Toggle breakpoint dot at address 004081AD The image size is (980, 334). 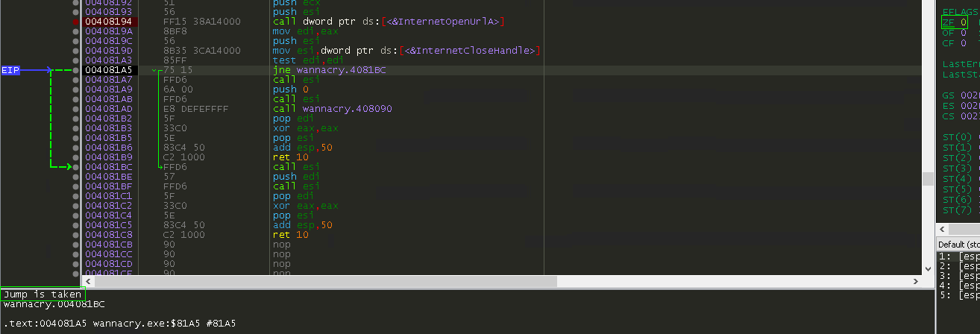76,109
